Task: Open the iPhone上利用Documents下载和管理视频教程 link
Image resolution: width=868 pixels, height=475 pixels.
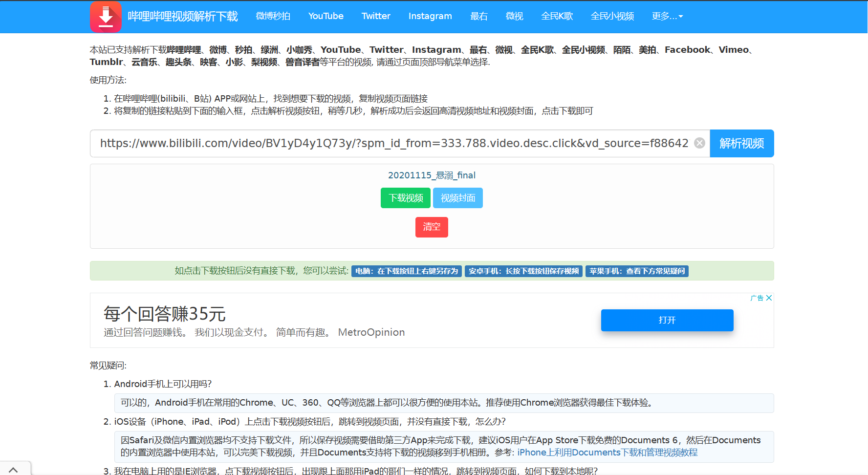Action: click(x=608, y=453)
